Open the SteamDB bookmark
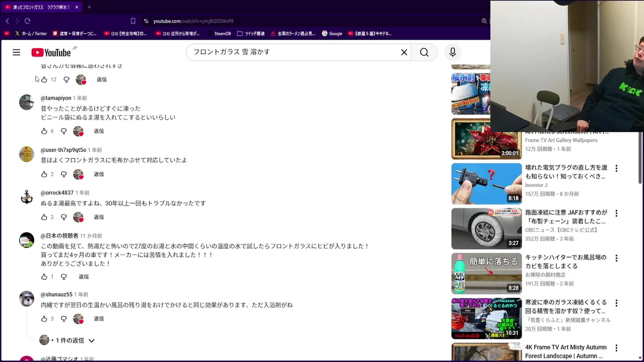 click(x=219, y=34)
